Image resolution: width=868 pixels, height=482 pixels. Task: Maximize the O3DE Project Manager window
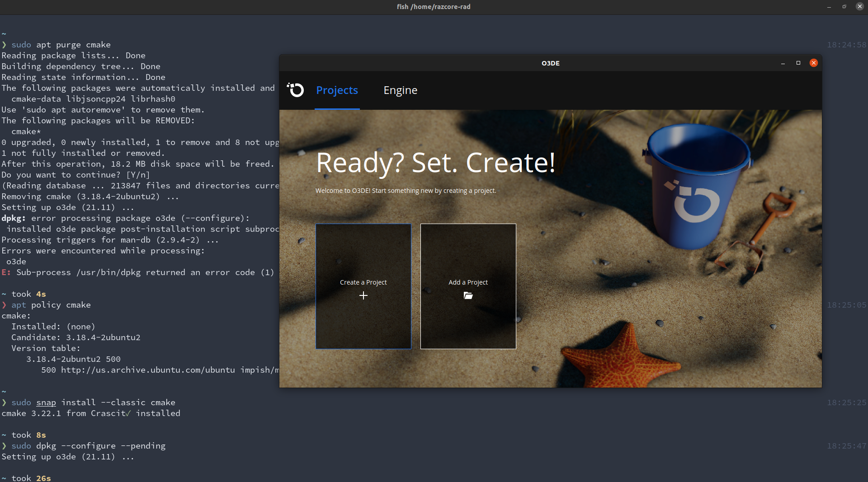798,63
